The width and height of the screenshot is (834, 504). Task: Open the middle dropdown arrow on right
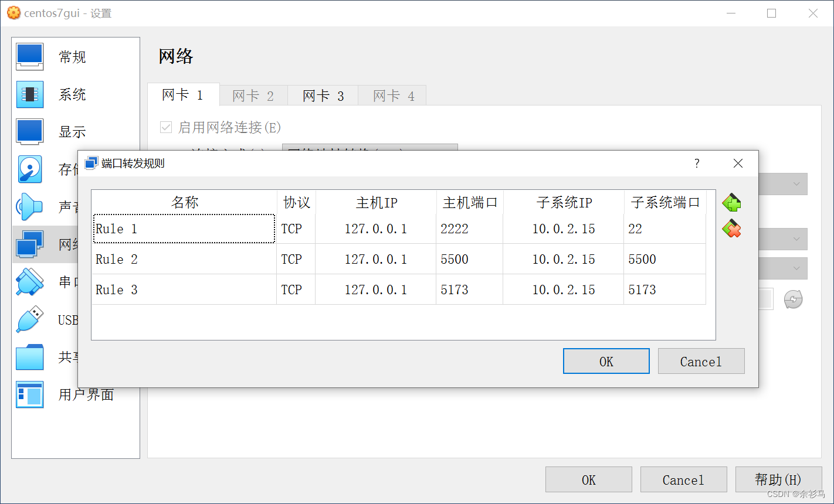point(796,239)
